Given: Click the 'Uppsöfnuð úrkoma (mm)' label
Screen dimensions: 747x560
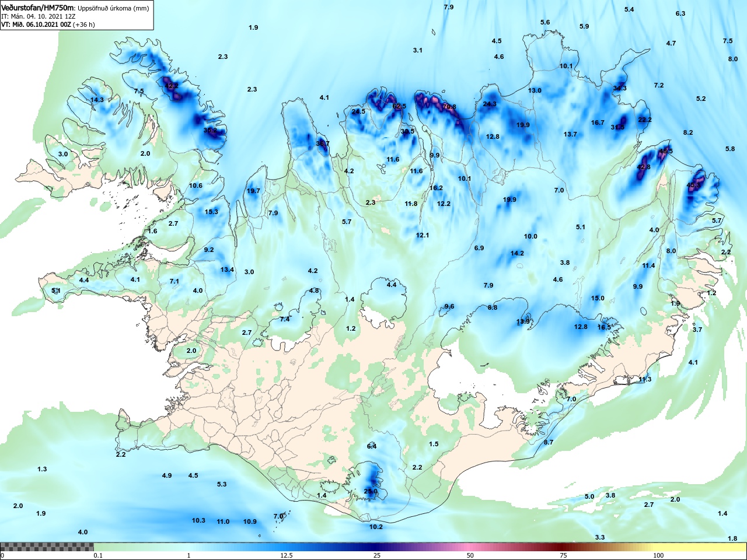Looking at the screenshot, I should point(113,8).
